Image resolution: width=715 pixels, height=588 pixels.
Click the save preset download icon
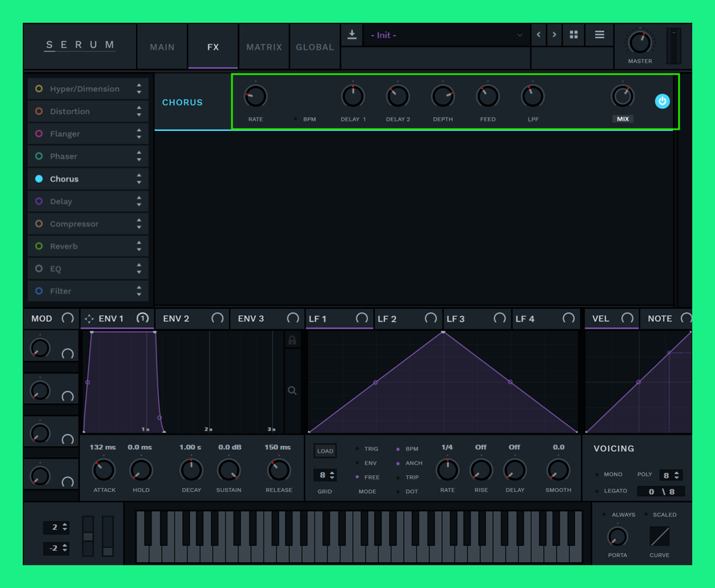pyautogui.click(x=352, y=35)
